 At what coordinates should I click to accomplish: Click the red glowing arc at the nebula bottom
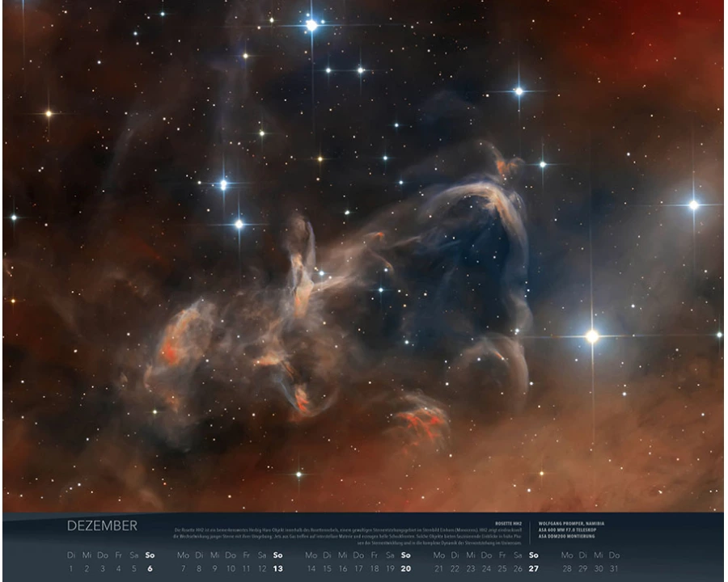point(425,420)
